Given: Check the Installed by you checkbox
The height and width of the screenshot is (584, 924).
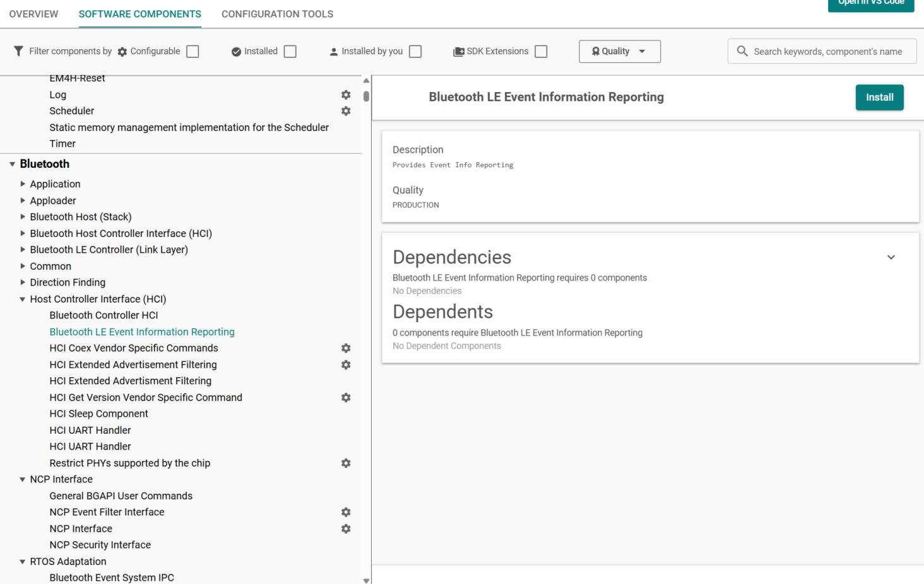Looking at the screenshot, I should coord(415,52).
